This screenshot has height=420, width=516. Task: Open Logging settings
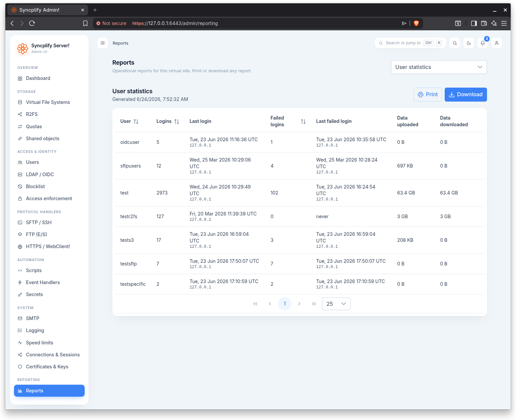(x=49, y=330)
